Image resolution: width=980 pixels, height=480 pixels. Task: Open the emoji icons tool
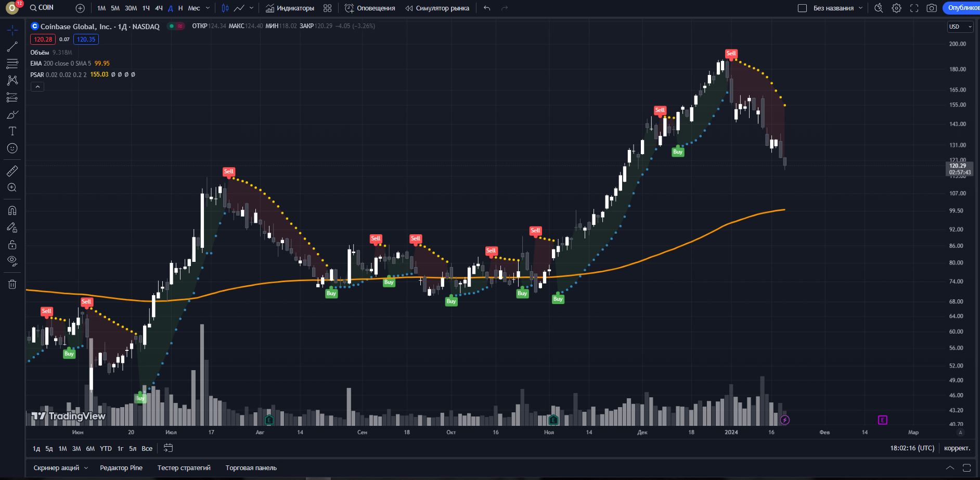tap(12, 148)
